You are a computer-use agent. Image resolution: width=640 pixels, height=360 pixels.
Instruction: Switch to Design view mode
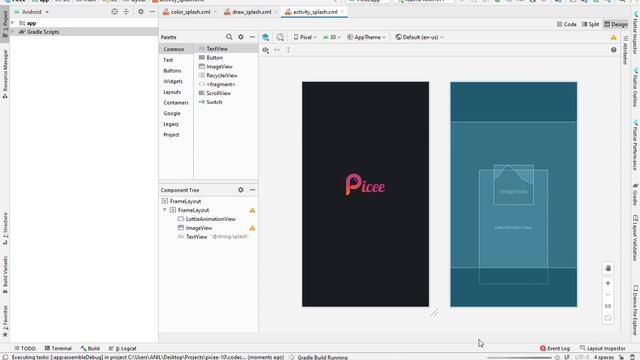pyautogui.click(x=616, y=24)
